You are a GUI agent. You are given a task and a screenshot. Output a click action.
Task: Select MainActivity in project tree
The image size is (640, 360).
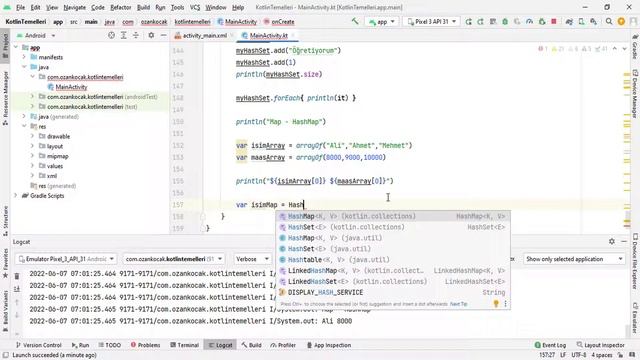click(x=71, y=87)
